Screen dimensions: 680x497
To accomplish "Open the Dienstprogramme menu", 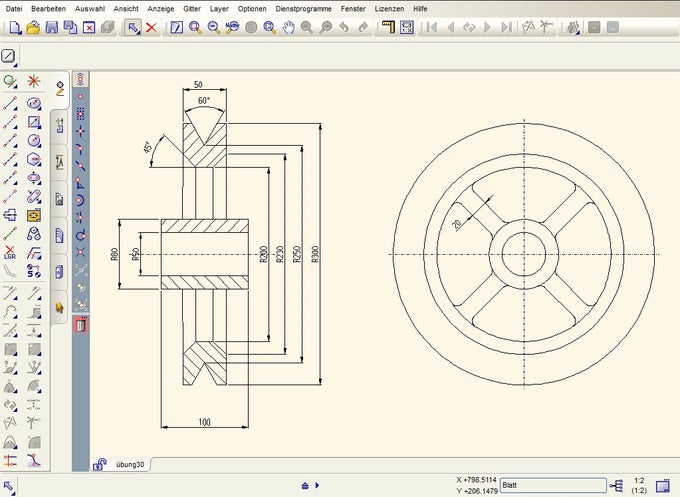I will click(x=303, y=9).
